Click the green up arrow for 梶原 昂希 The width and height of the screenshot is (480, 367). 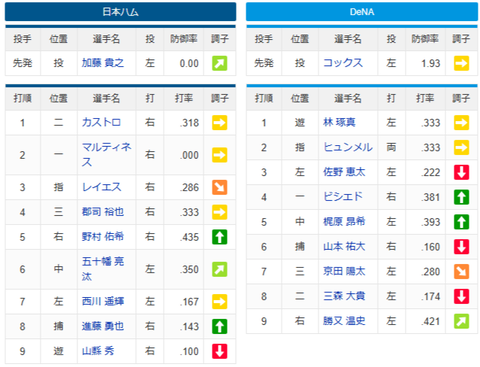[x=461, y=222]
